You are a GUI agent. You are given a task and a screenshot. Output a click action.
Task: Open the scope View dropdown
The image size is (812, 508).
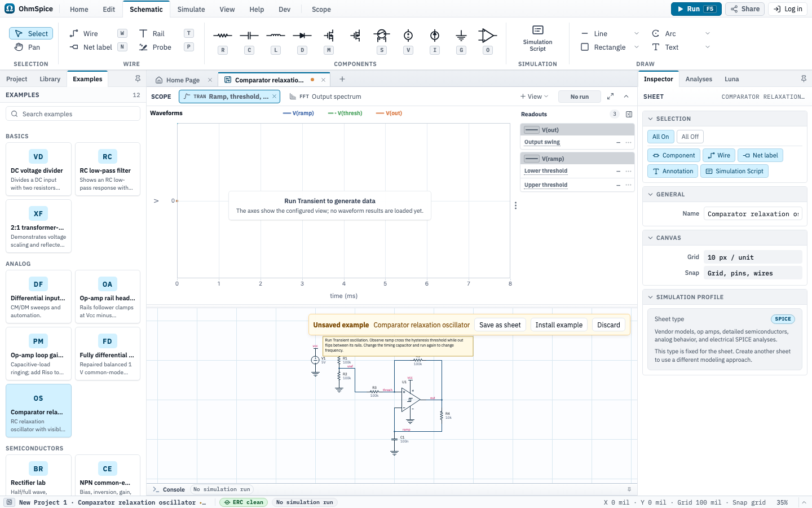[535, 97]
